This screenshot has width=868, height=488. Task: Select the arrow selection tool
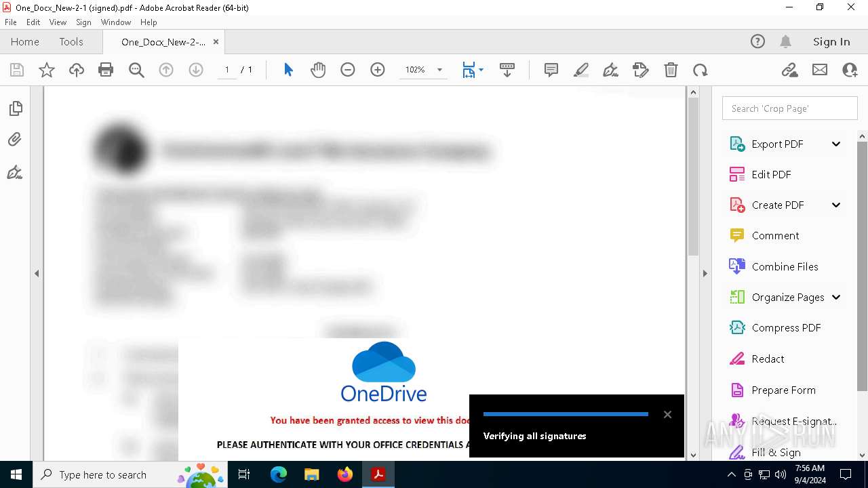(288, 70)
